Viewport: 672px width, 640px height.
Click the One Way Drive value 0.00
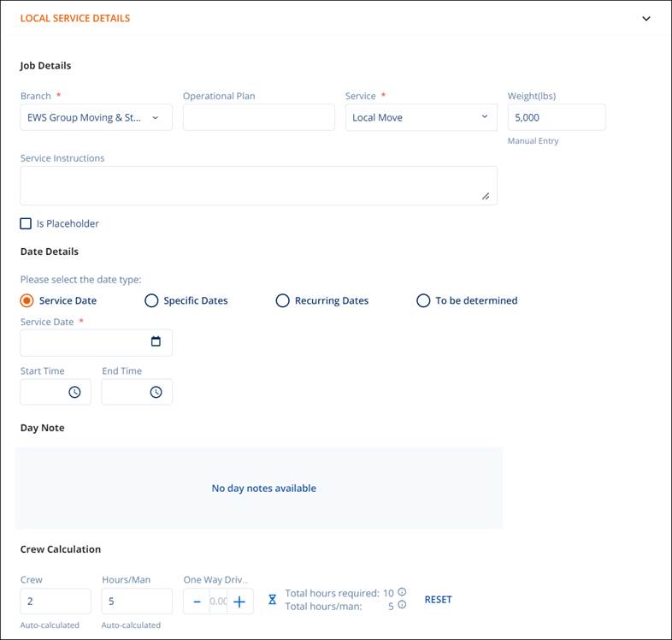(218, 601)
